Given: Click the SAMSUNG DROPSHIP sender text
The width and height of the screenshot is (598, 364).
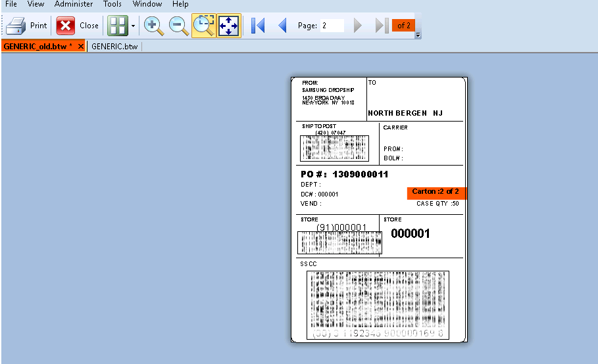Looking at the screenshot, I should point(328,90).
